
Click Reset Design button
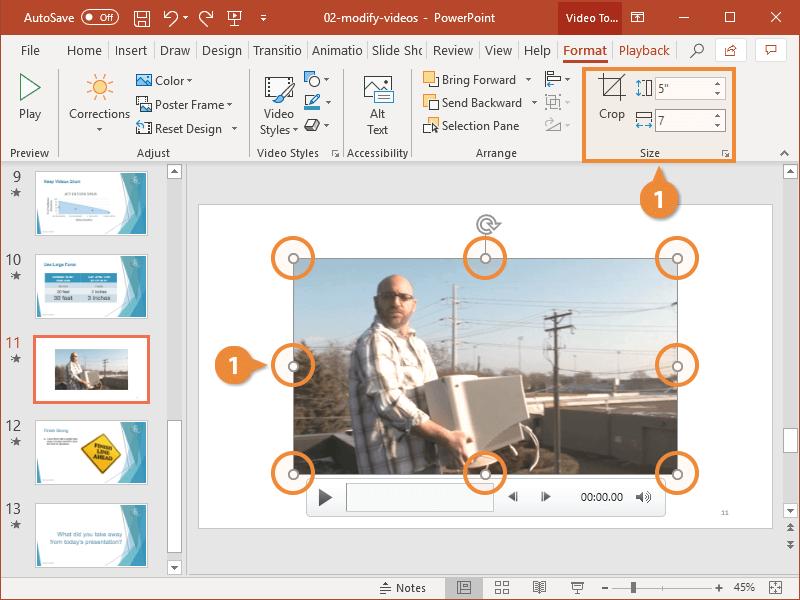tap(179, 129)
